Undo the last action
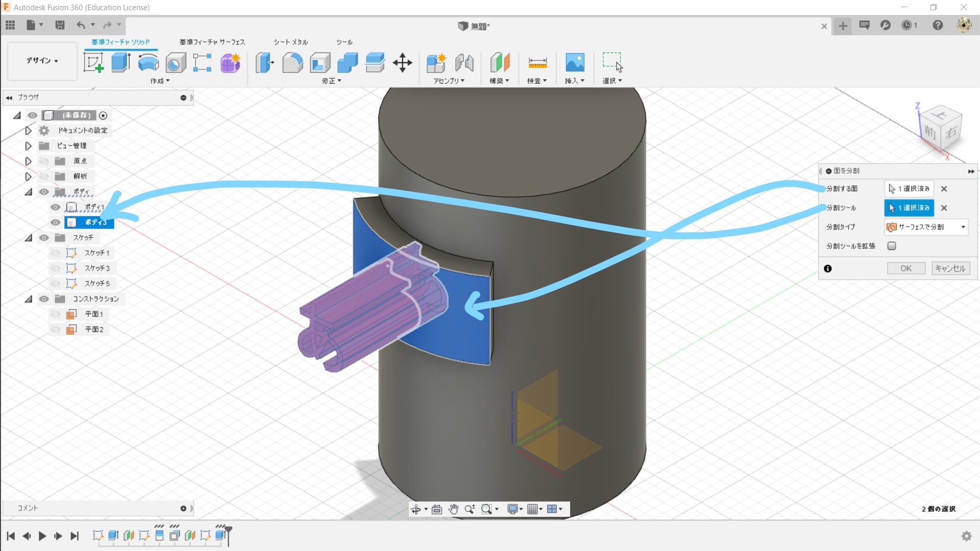Image resolution: width=980 pixels, height=551 pixels. tap(81, 25)
